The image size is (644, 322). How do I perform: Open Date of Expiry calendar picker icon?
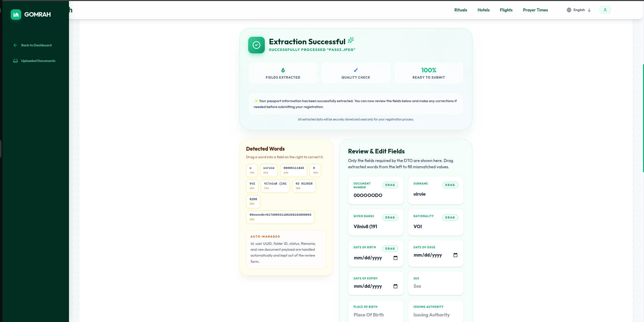tap(395, 286)
